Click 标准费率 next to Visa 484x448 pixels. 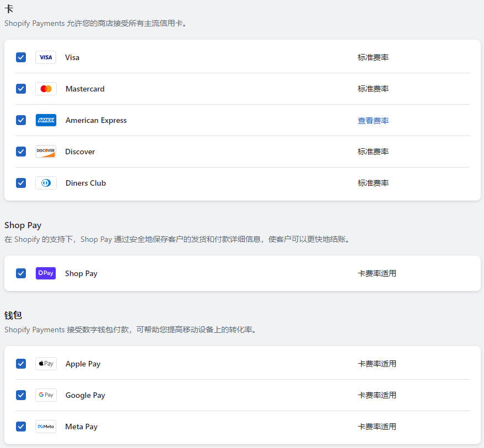click(373, 57)
